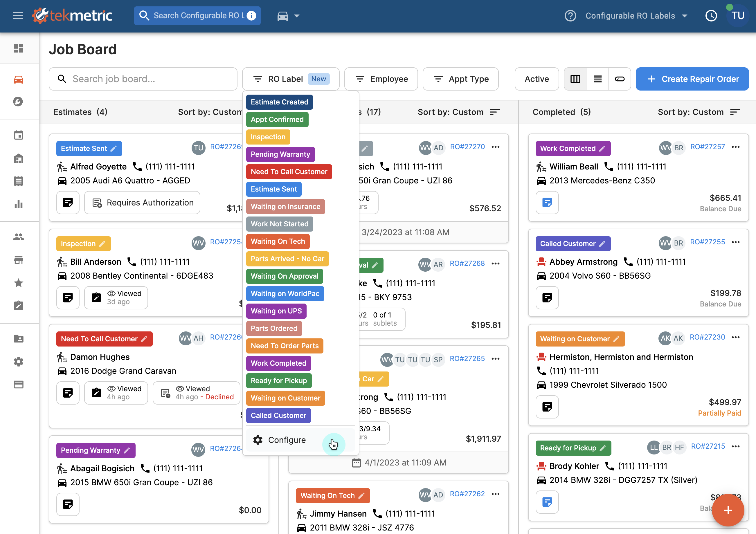Select Waiting on Insurance label
The width and height of the screenshot is (756, 534).
click(285, 207)
